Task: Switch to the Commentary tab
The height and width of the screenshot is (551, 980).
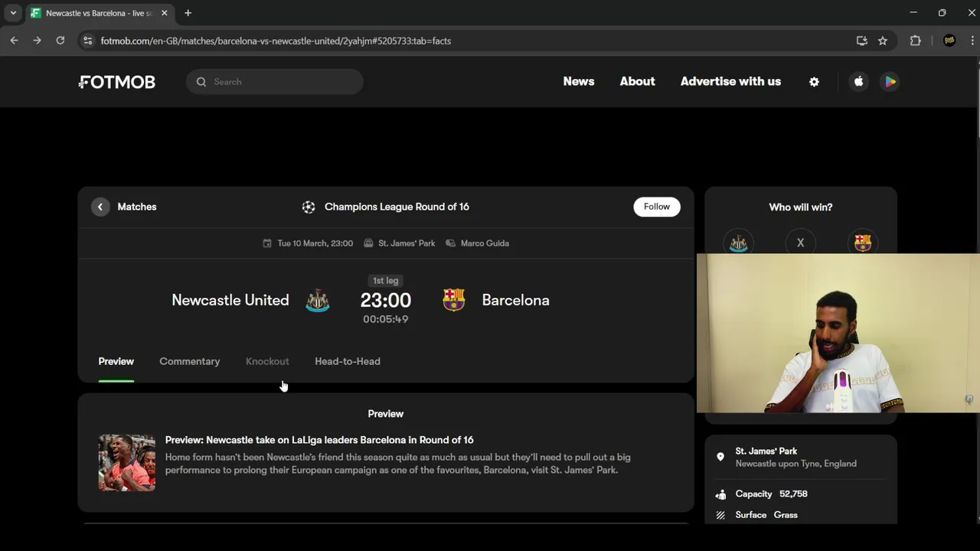Action: point(190,361)
